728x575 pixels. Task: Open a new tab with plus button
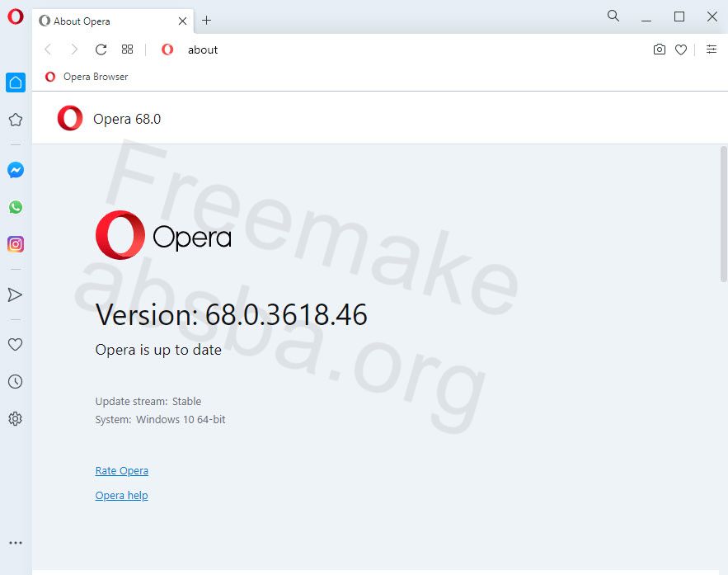pos(207,21)
